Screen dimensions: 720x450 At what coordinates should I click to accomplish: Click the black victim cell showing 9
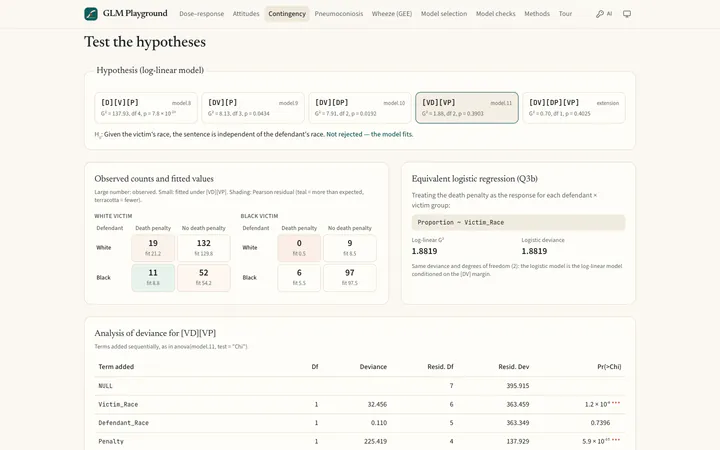tap(350, 248)
